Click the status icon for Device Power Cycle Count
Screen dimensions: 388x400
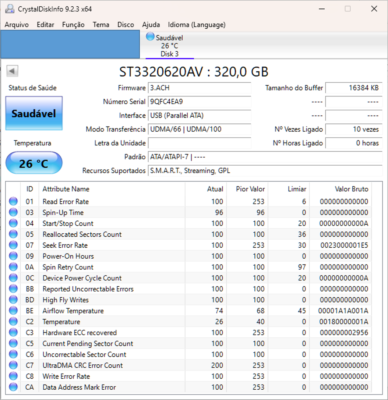pos(13,278)
